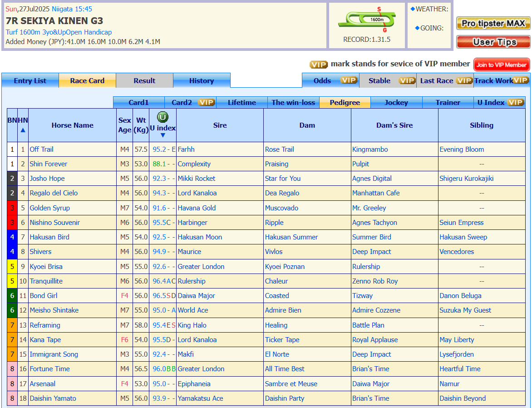
Task: Click VIP badge on Track Work tab
Action: (521, 80)
